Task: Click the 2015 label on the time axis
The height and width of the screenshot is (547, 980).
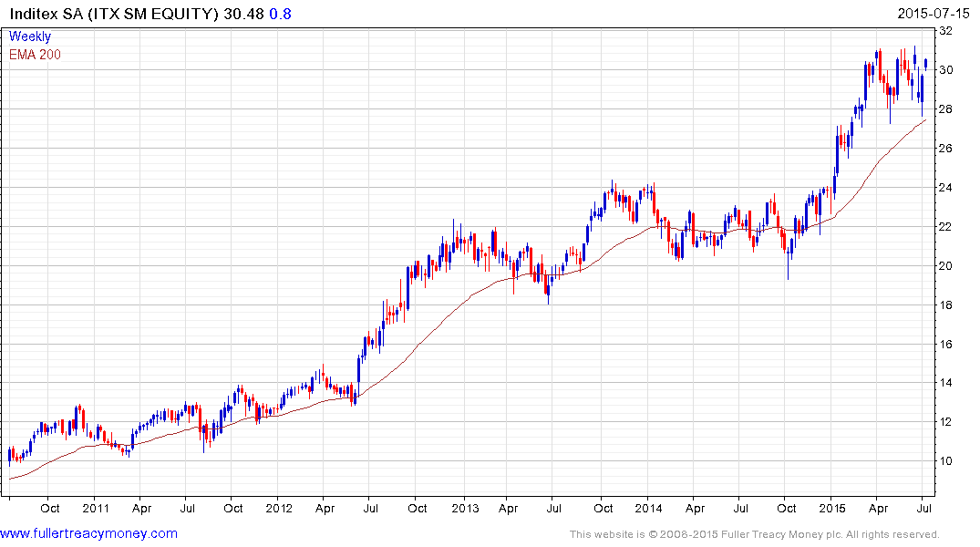Action: tap(832, 508)
